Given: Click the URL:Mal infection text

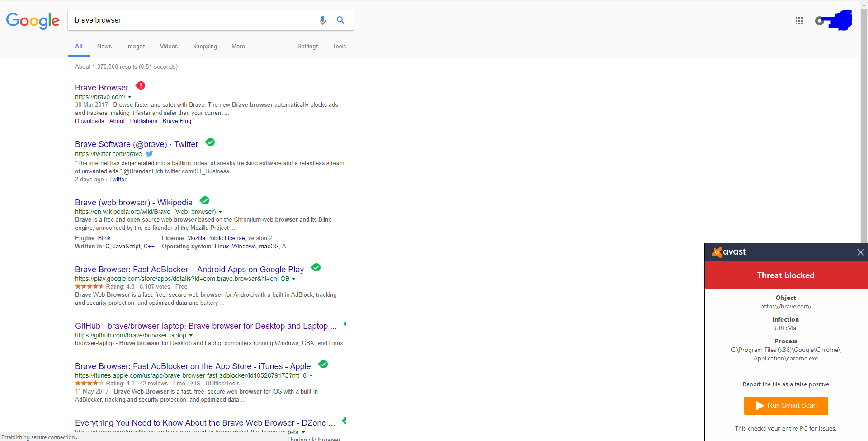Looking at the screenshot, I should (786, 328).
